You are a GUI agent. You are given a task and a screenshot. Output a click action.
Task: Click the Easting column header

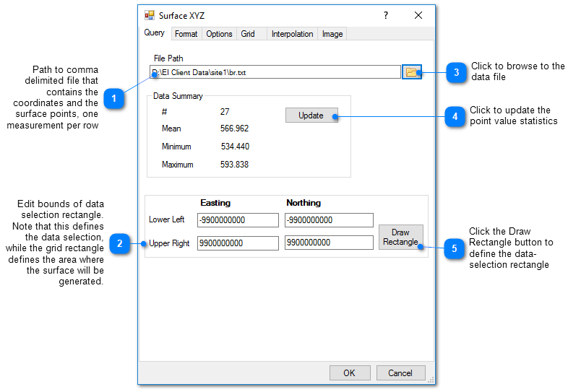click(x=215, y=203)
